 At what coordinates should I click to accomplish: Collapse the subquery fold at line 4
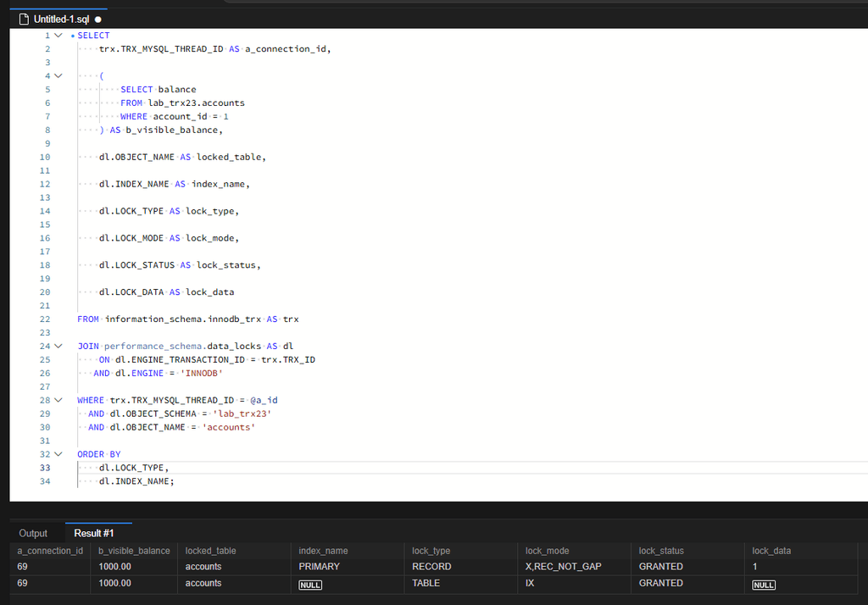click(58, 75)
